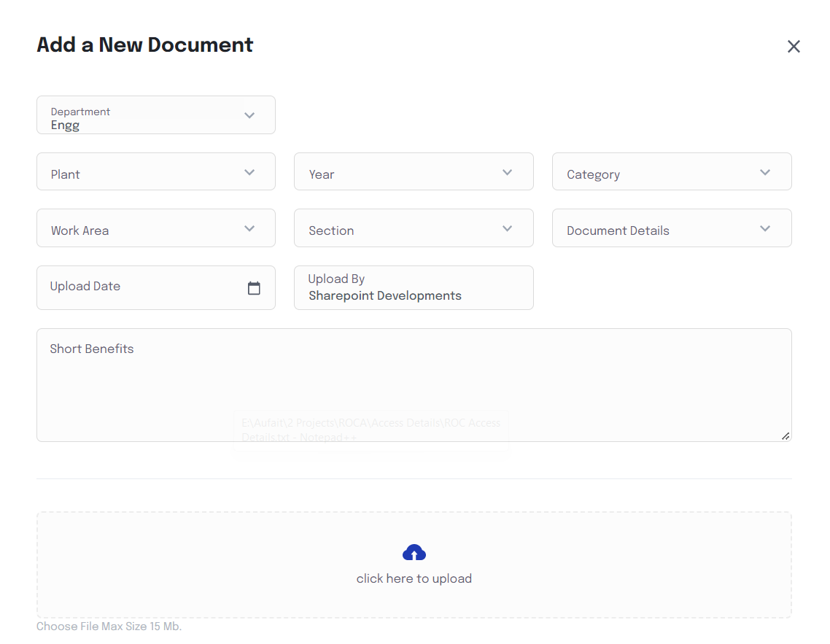Click the upload cloud icon
Image resolution: width=830 pixels, height=644 pixels.
[x=414, y=552]
